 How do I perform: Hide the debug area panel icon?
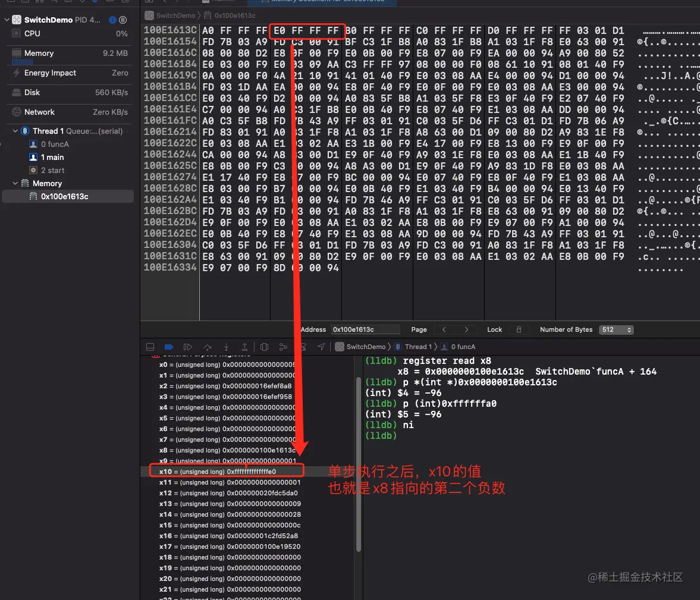point(150,347)
